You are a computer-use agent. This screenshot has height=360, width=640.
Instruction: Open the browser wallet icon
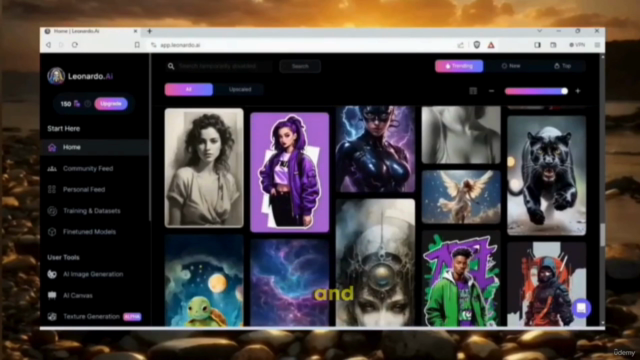[553, 45]
